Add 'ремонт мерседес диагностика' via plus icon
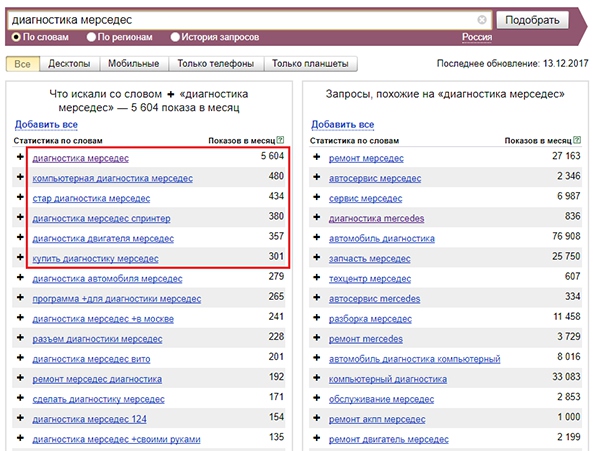 pyautogui.click(x=20, y=378)
